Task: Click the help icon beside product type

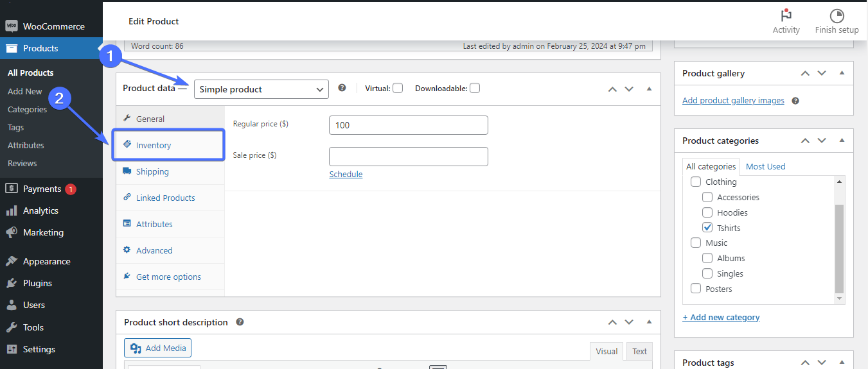Action: click(342, 88)
